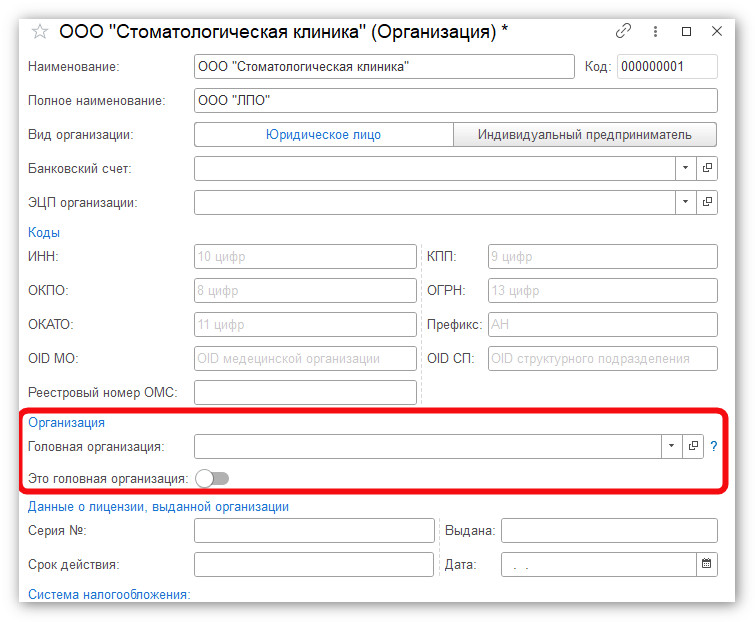The width and height of the screenshot is (755, 622).
Task: Click into the Выдана field
Action: coord(609,530)
